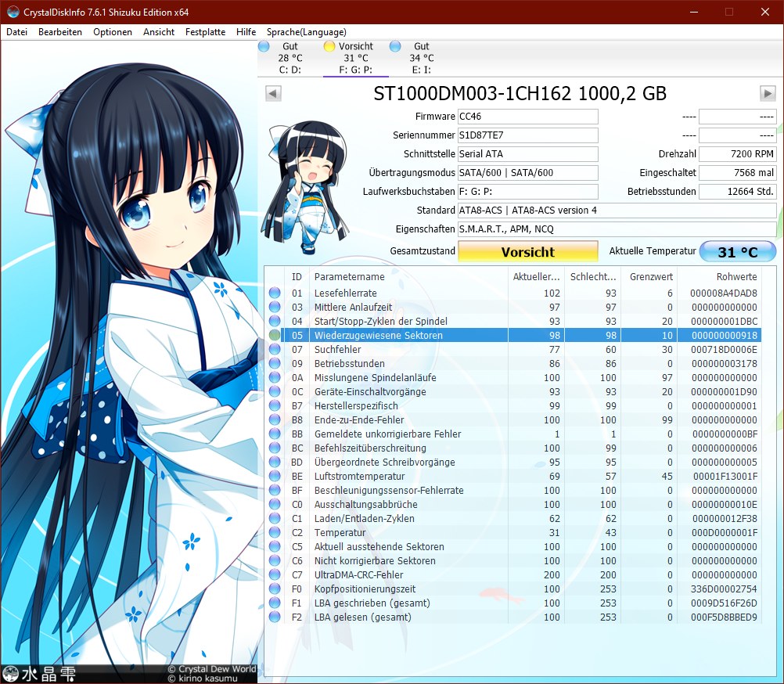Click the Schlecht... column header
Screen dimensions: 784x684
[x=593, y=276]
